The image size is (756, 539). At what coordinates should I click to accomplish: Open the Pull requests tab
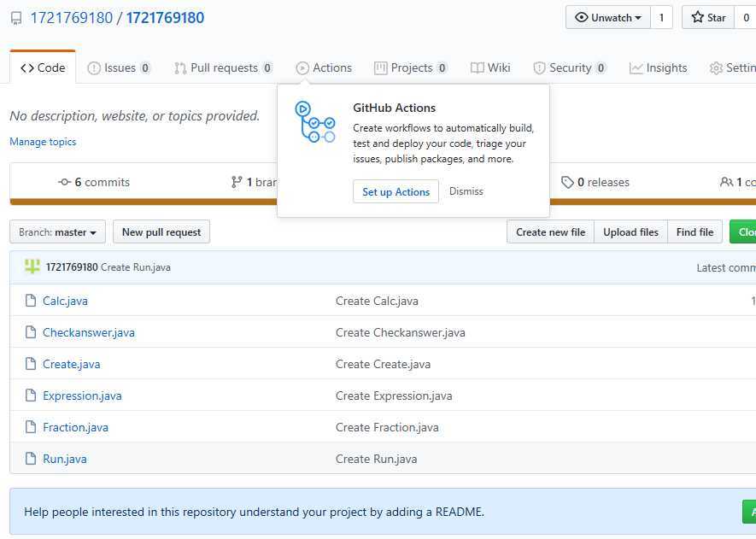223,67
